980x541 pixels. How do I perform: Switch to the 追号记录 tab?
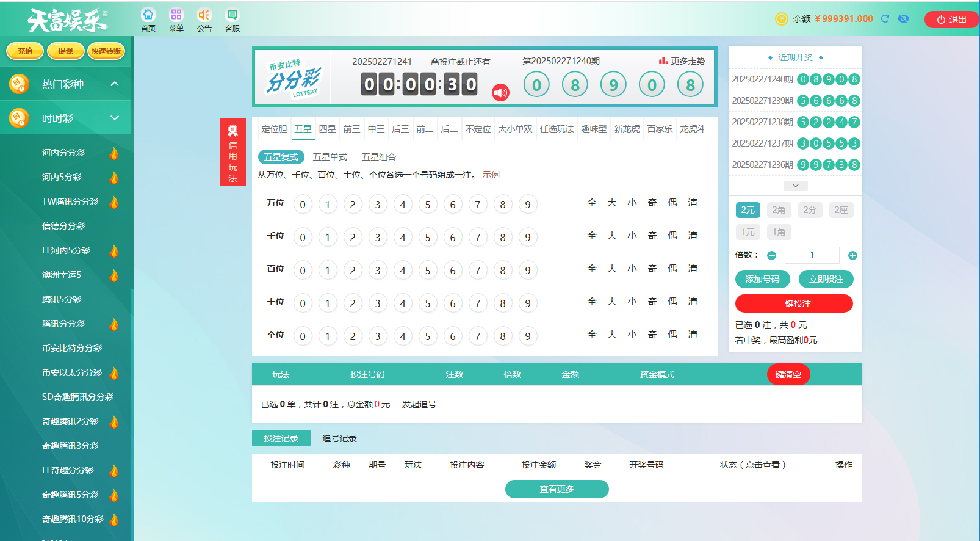click(339, 438)
